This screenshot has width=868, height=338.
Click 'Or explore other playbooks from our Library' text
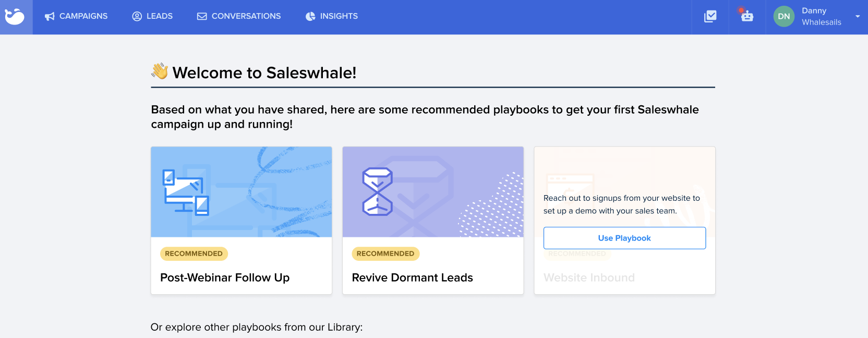(257, 327)
